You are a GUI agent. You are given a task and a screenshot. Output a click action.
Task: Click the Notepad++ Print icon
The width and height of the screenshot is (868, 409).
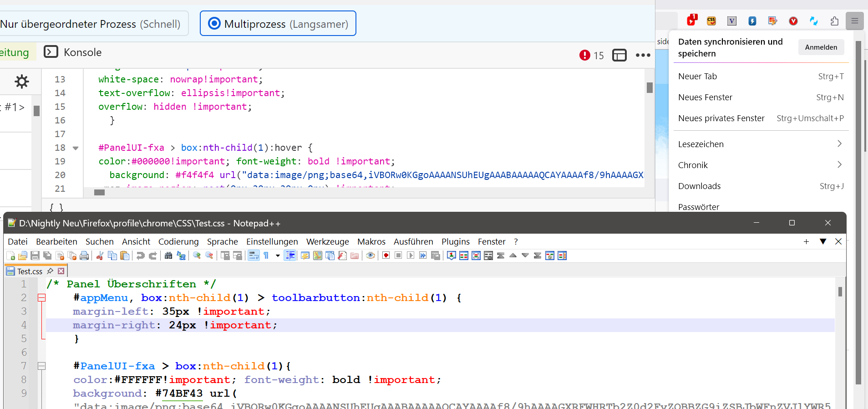tap(84, 256)
